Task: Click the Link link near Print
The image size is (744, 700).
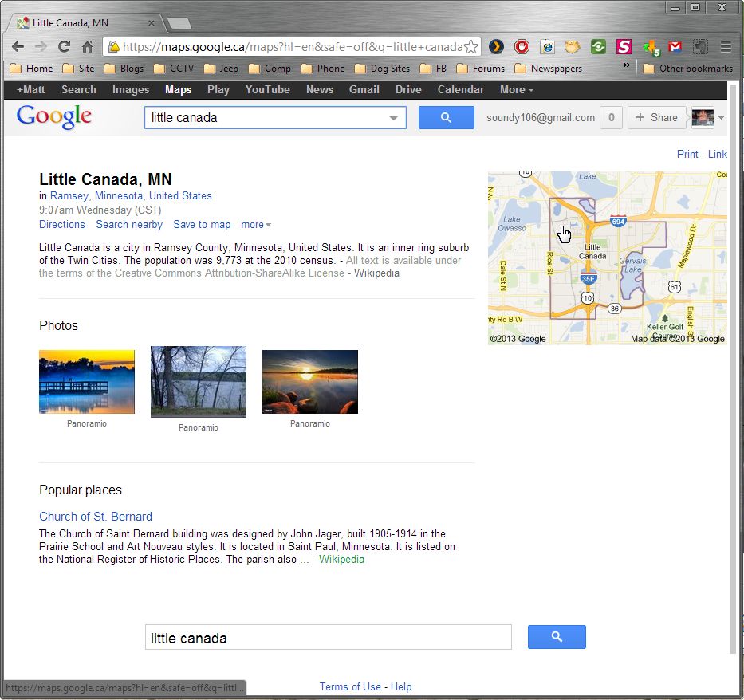Action: coord(718,154)
